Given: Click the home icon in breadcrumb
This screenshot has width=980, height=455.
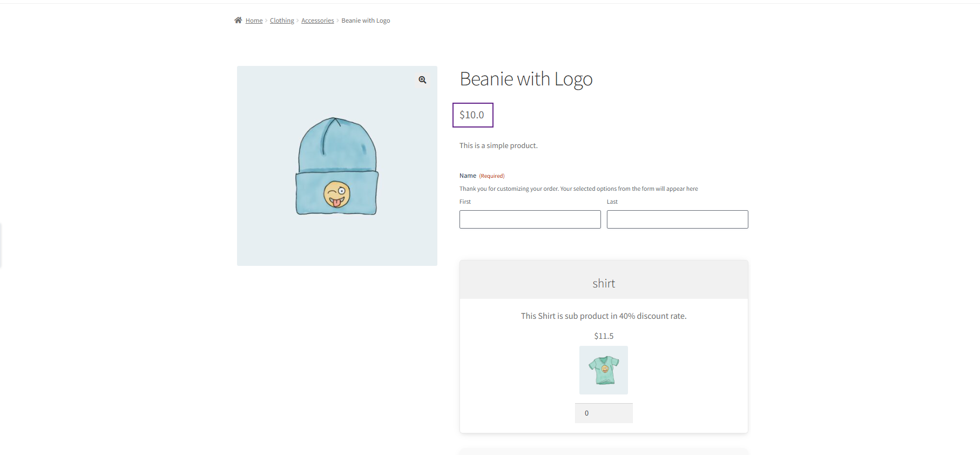Looking at the screenshot, I should coord(238,21).
